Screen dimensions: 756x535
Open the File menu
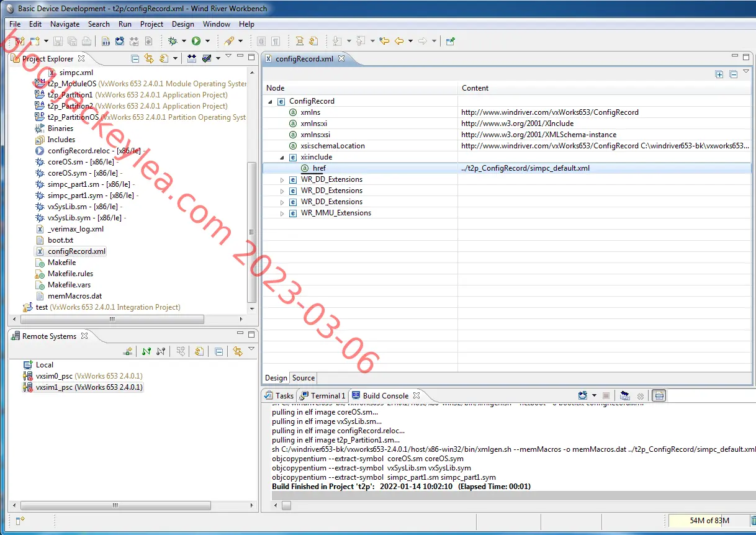15,24
